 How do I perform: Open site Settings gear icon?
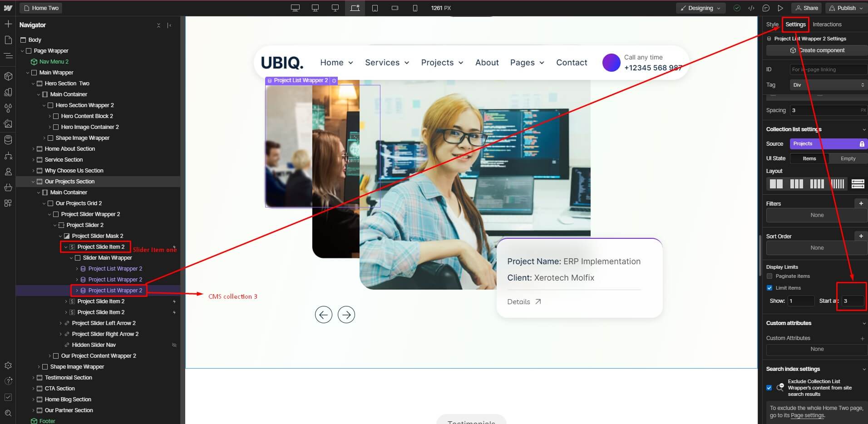tap(8, 365)
